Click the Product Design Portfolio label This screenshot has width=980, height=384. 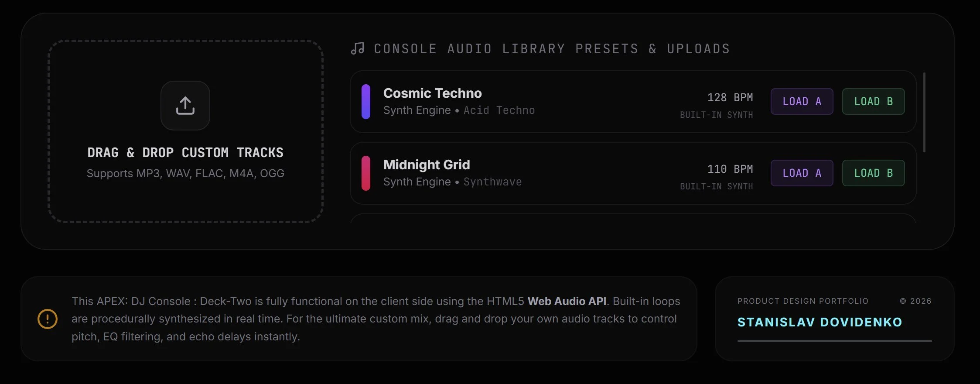[803, 301]
